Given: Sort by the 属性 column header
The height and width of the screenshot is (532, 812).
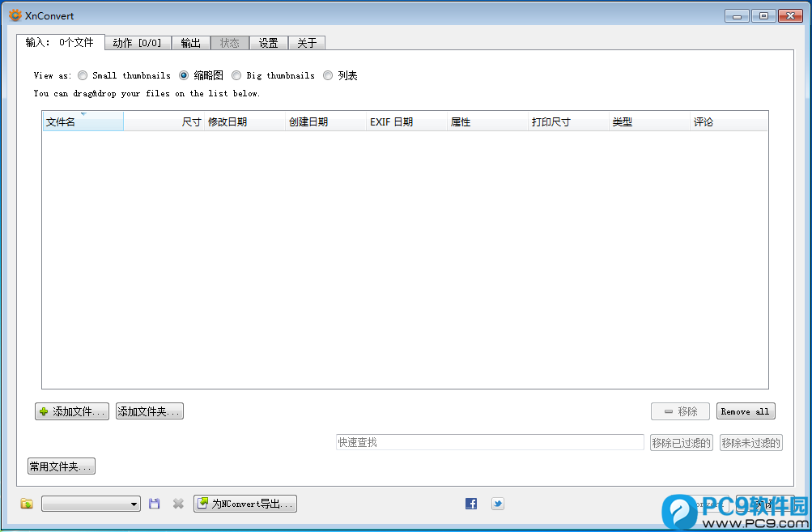Looking at the screenshot, I should click(x=487, y=121).
